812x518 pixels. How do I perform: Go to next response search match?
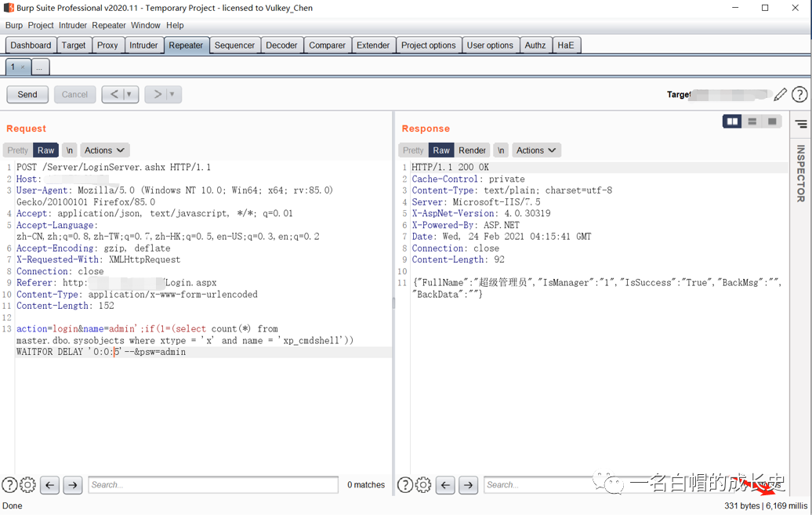469,485
